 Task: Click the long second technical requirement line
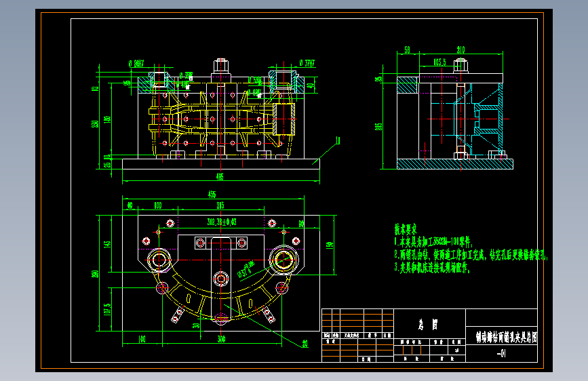(x=471, y=255)
